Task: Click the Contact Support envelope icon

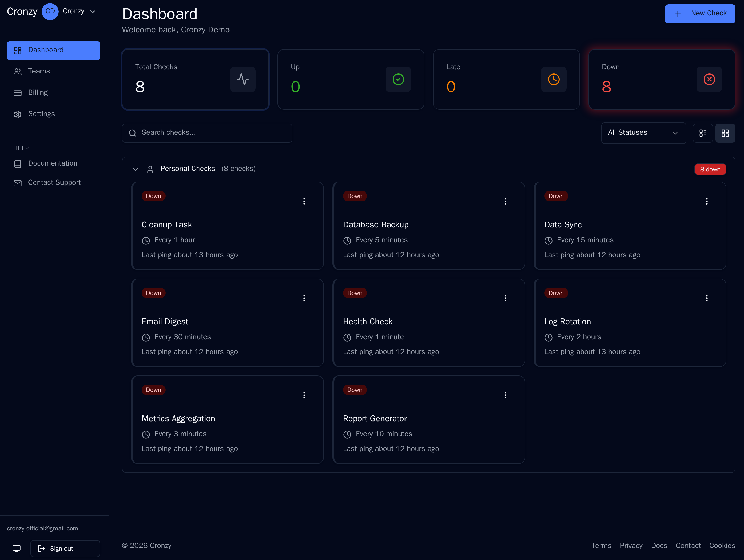Action: [18, 183]
